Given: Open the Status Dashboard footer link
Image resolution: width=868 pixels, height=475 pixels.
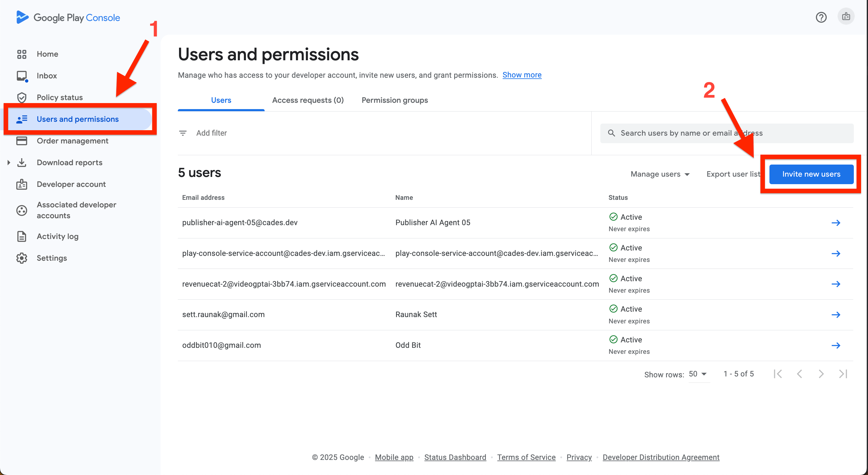Looking at the screenshot, I should click(x=455, y=457).
